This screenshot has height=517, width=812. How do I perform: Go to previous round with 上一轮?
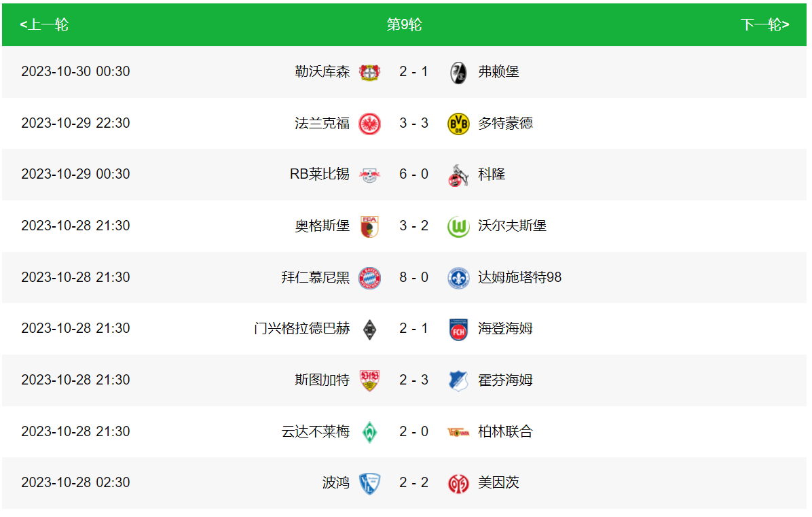[44, 25]
